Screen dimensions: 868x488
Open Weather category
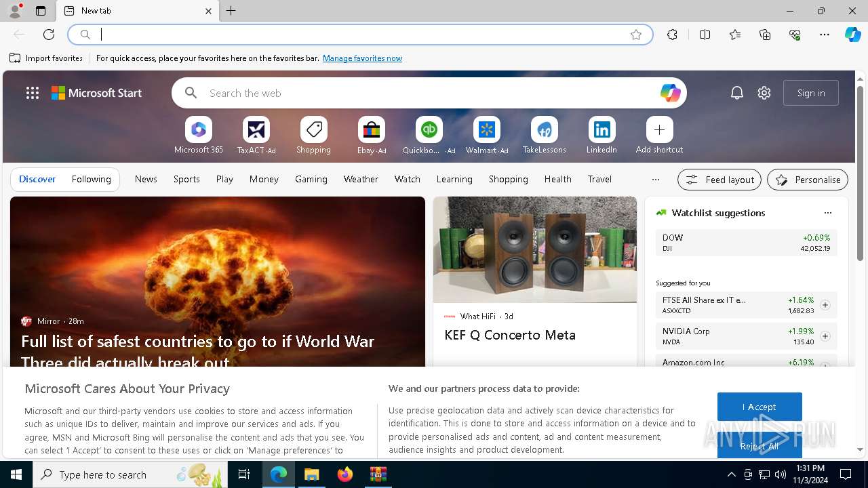tap(361, 179)
